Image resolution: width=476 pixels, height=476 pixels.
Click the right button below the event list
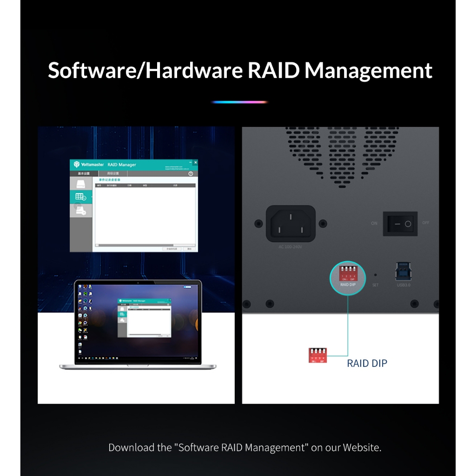tap(189, 249)
